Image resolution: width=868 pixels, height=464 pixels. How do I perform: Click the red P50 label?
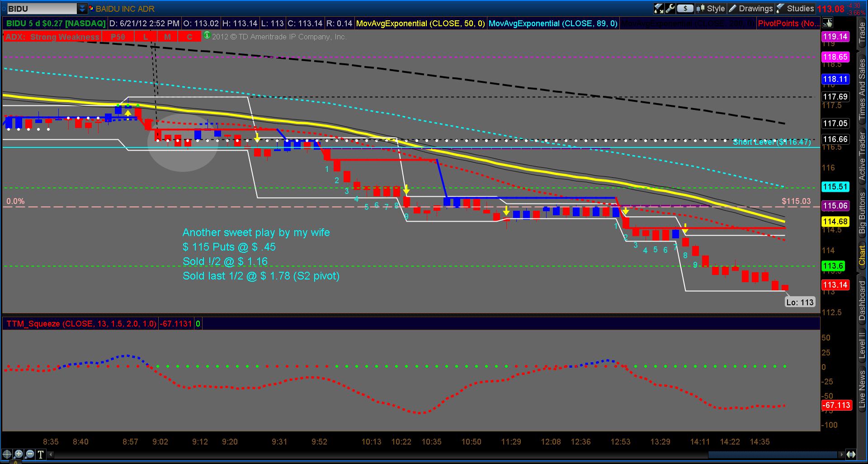click(118, 37)
